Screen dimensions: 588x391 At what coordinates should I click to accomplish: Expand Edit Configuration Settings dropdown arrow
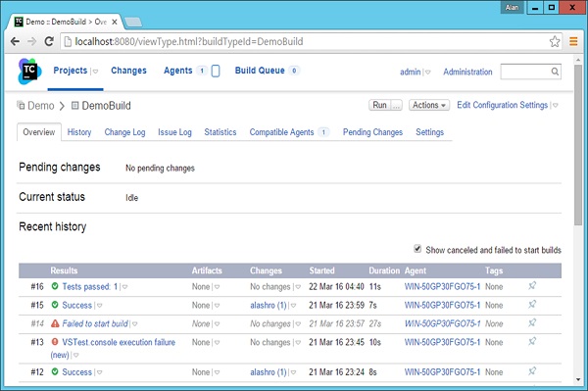point(556,105)
